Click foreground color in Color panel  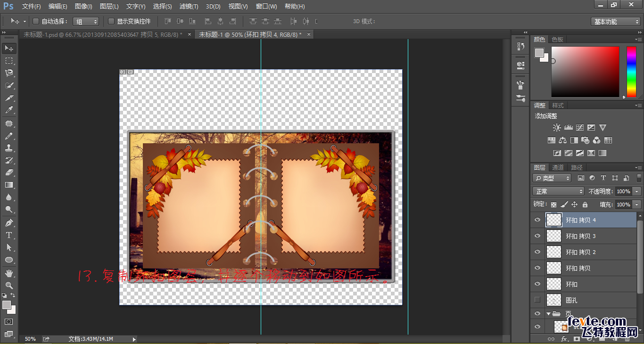pos(539,53)
